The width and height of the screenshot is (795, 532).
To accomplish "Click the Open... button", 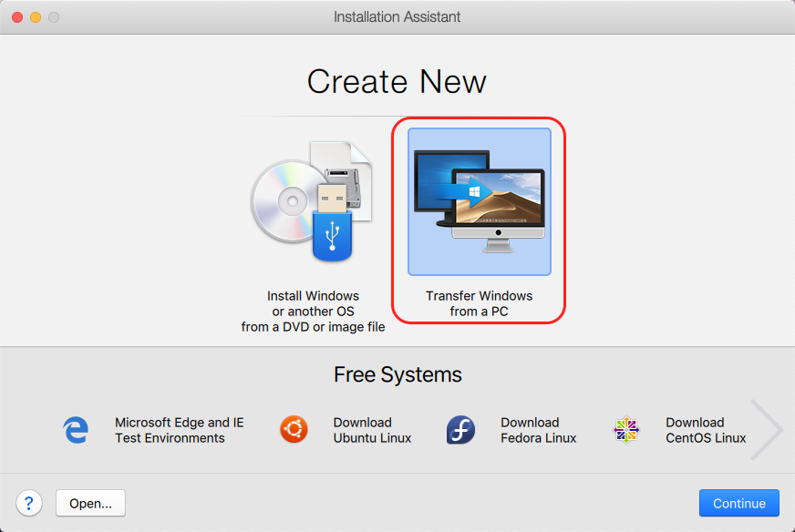I will point(90,503).
